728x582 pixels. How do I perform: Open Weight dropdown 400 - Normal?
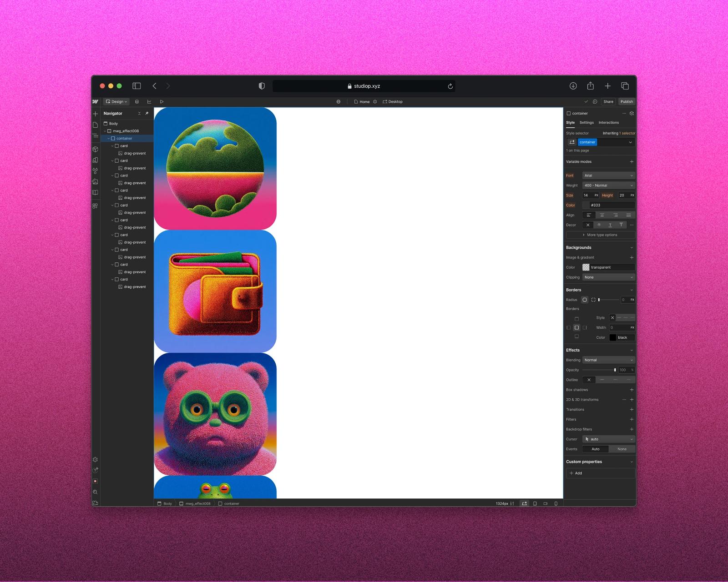[x=608, y=186]
